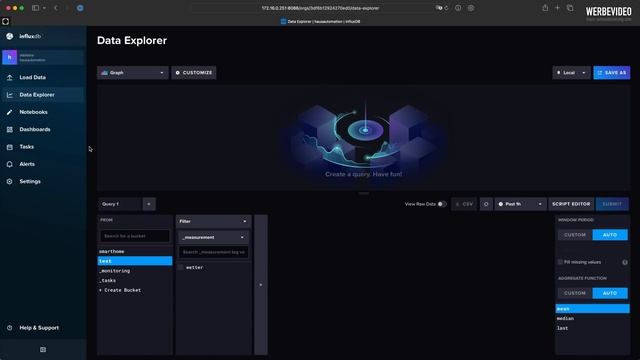This screenshot has height=360, width=640.
Task: Switch to Data Explorer in the sidebar
Action: tap(37, 95)
